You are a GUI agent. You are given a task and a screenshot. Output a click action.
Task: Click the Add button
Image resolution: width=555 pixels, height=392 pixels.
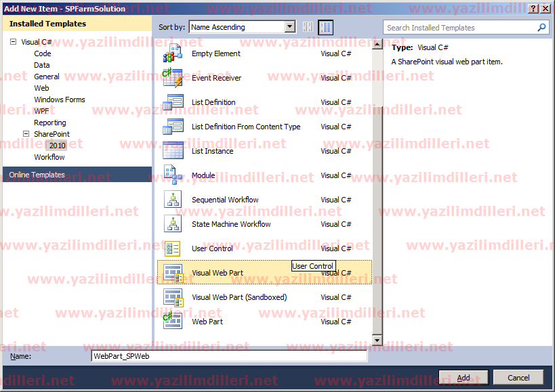[464, 378]
